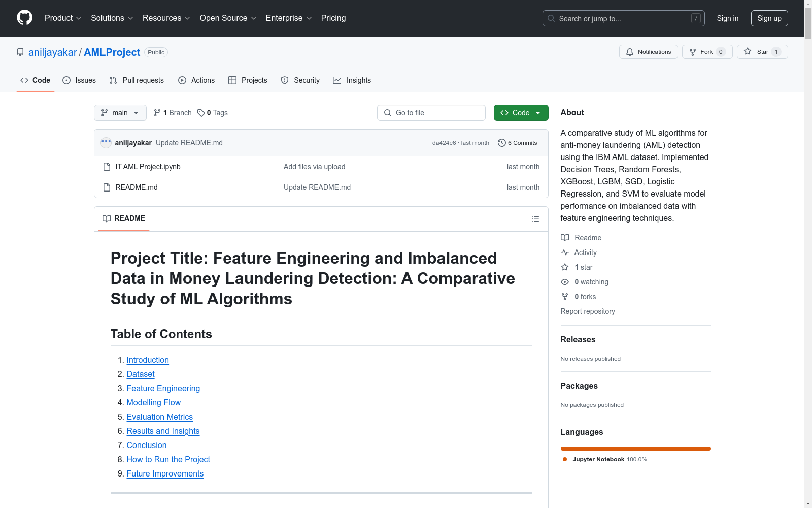Image resolution: width=812 pixels, height=508 pixels.
Task: View the 1 star stargazers link
Action: click(x=577, y=267)
